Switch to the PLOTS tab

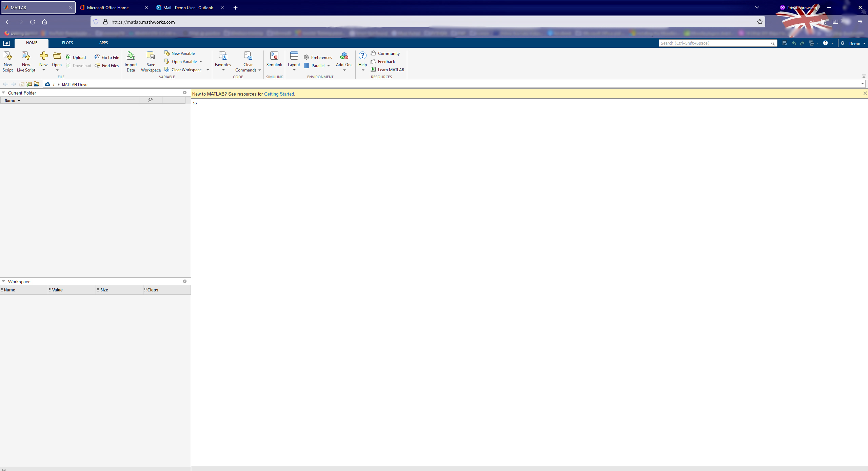point(67,43)
